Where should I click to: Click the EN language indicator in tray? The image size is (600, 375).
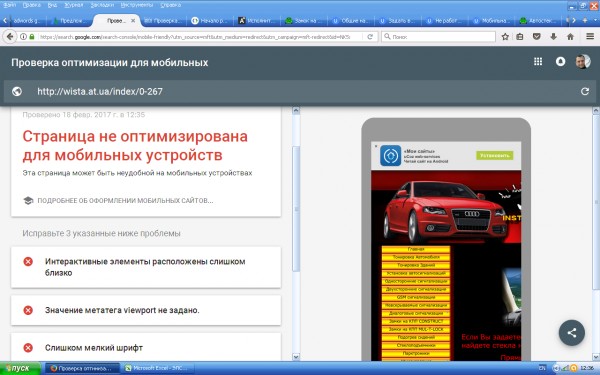[542, 368]
